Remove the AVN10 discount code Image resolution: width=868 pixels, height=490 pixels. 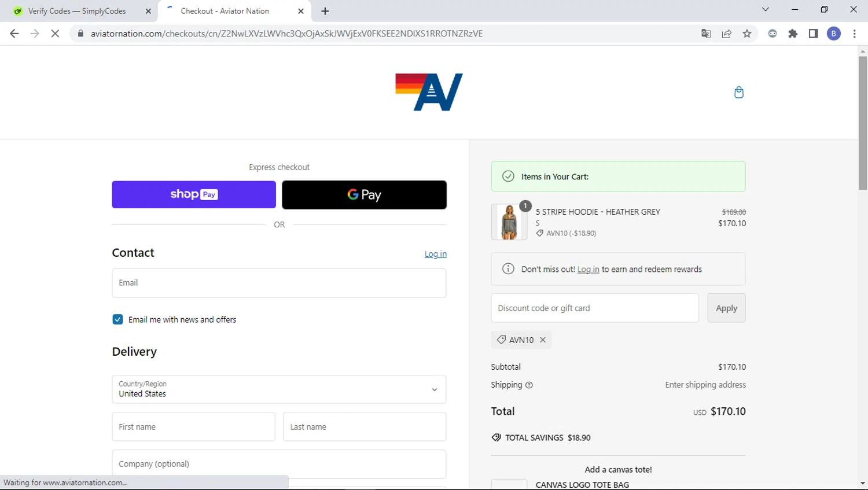[543, 340]
